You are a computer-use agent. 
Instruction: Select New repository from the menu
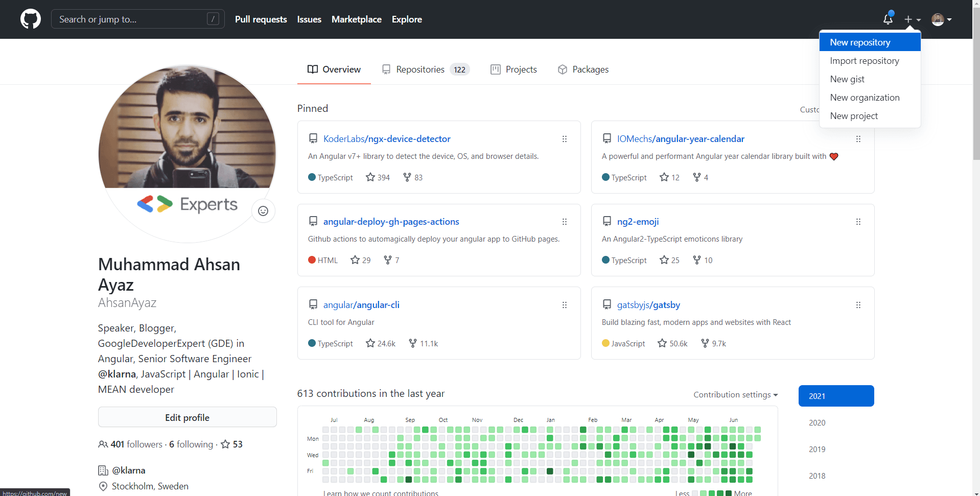pos(870,42)
